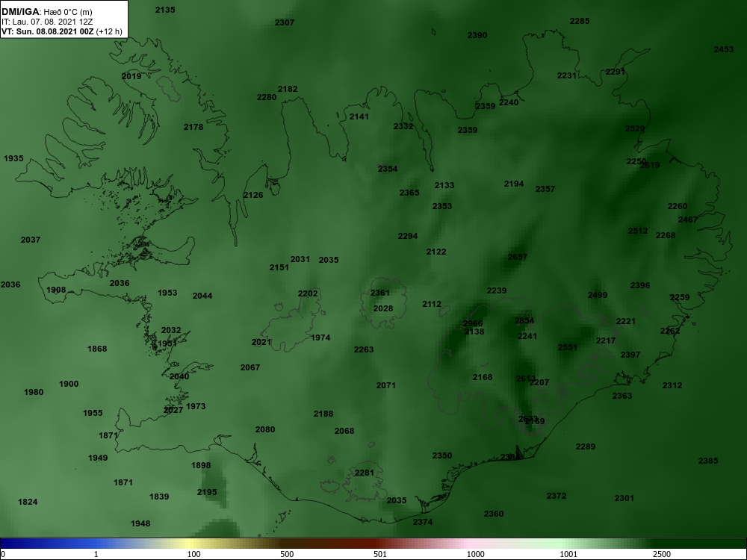Click the 2202 map label
The width and height of the screenshot is (747, 560).
308,294
